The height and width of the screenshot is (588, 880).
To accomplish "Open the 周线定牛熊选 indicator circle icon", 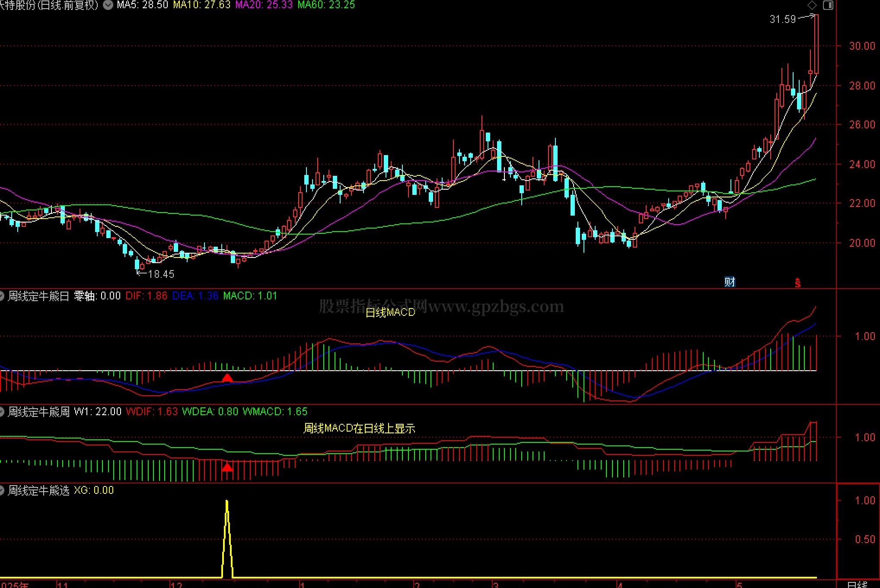I will pyautogui.click(x=1, y=490).
